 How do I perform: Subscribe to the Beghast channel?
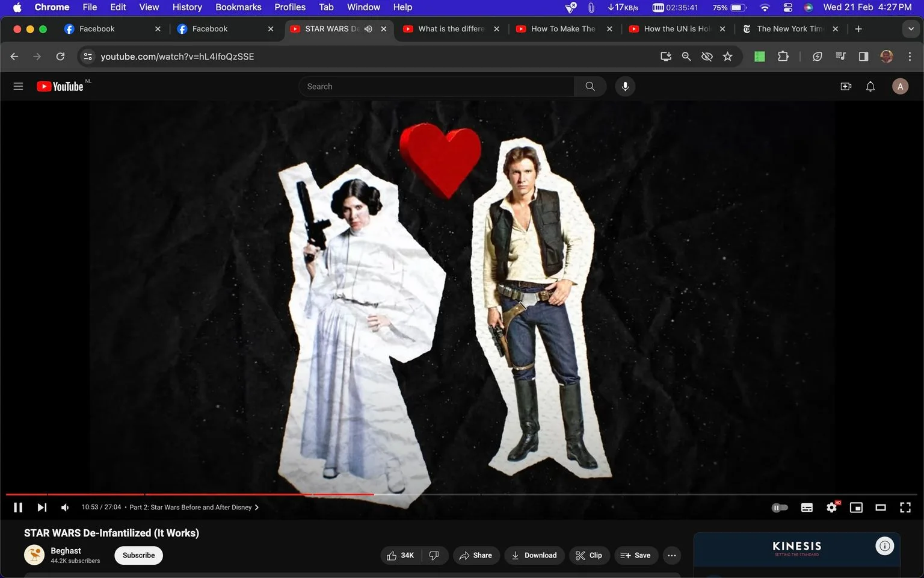point(138,555)
